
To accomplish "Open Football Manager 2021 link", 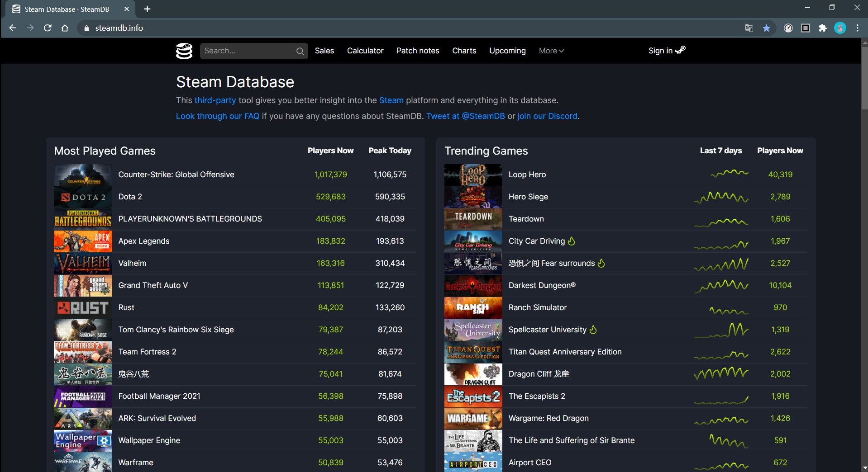I will 159,396.
